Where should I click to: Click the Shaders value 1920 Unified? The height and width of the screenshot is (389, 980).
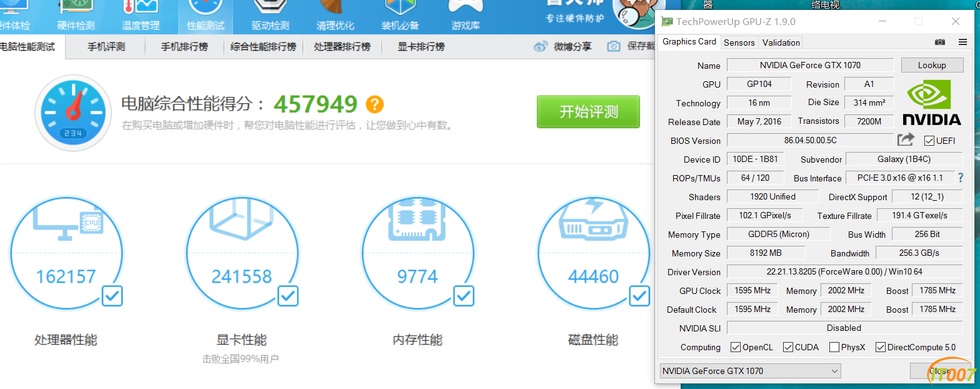pyautogui.click(x=772, y=196)
